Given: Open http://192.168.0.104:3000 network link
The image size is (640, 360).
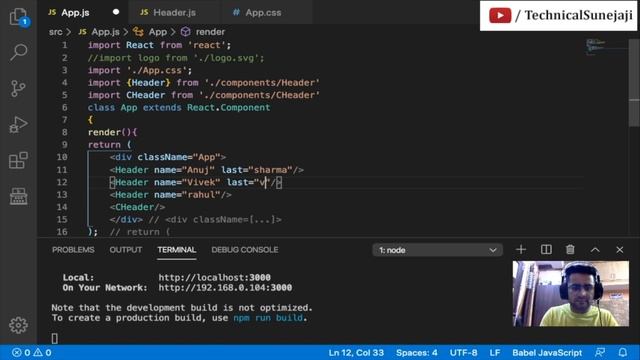Looking at the screenshot, I should pyautogui.click(x=225, y=288).
